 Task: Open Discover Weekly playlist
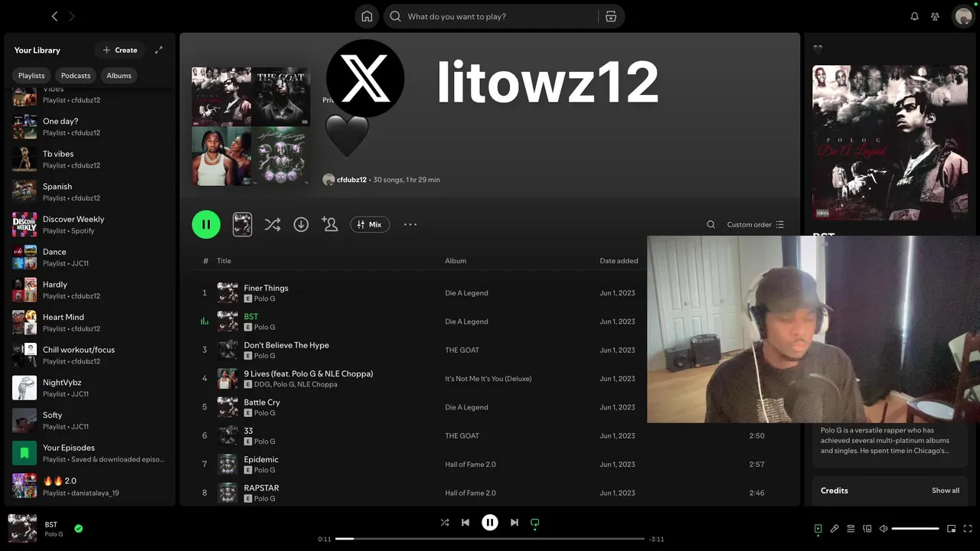click(90, 224)
